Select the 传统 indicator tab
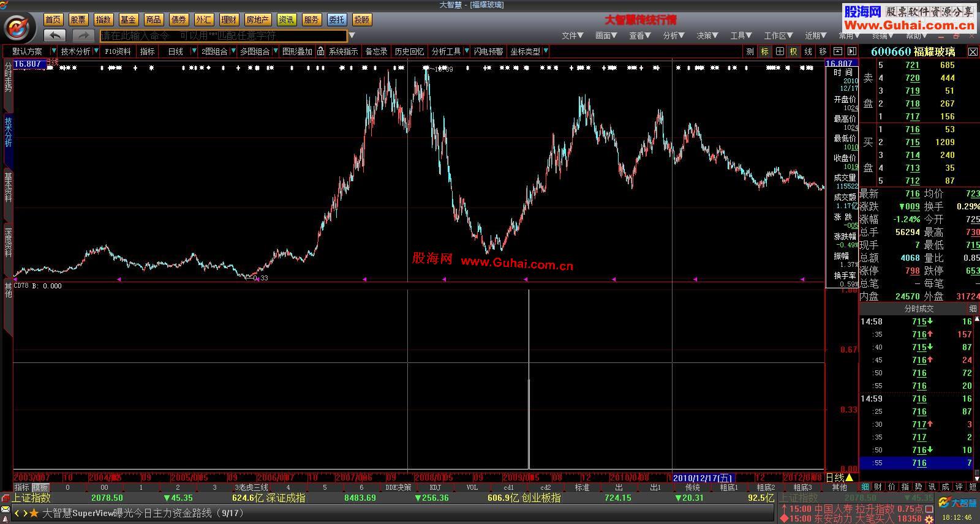 click(693, 487)
